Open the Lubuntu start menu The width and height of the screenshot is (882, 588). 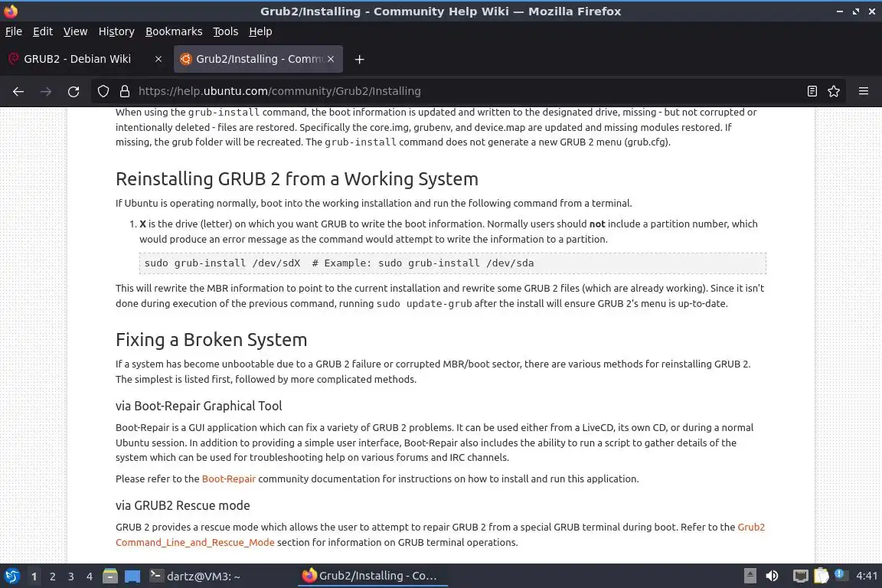(x=11, y=576)
